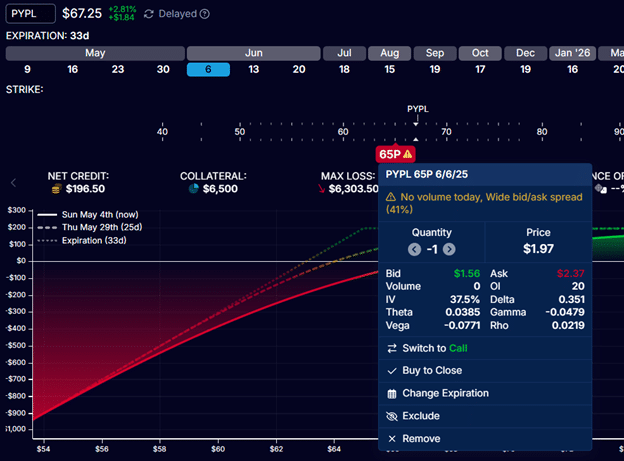This screenshot has width=624, height=461.
Task: Choose Exclude in the menu
Action: pyautogui.click(x=485, y=416)
